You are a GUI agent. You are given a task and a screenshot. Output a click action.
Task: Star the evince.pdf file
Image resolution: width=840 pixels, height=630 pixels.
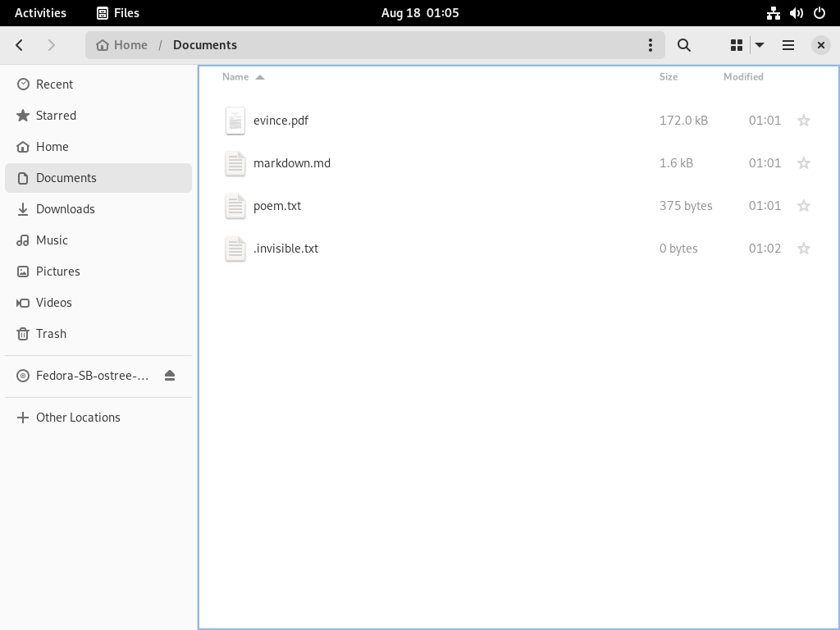(x=804, y=121)
